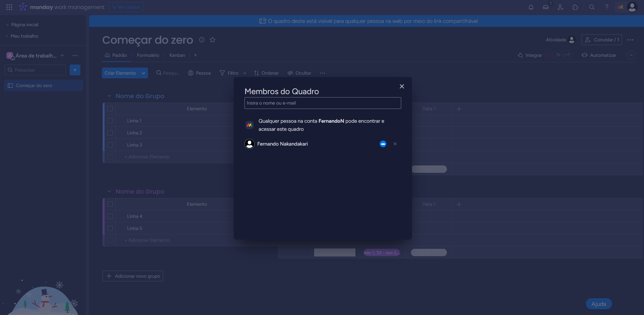This screenshot has width=644, height=315.
Task: Open workspace options three-dot menu
Action: (x=75, y=55)
